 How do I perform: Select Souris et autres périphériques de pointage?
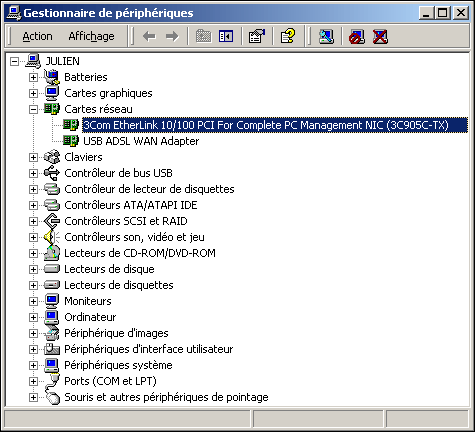click(166, 397)
